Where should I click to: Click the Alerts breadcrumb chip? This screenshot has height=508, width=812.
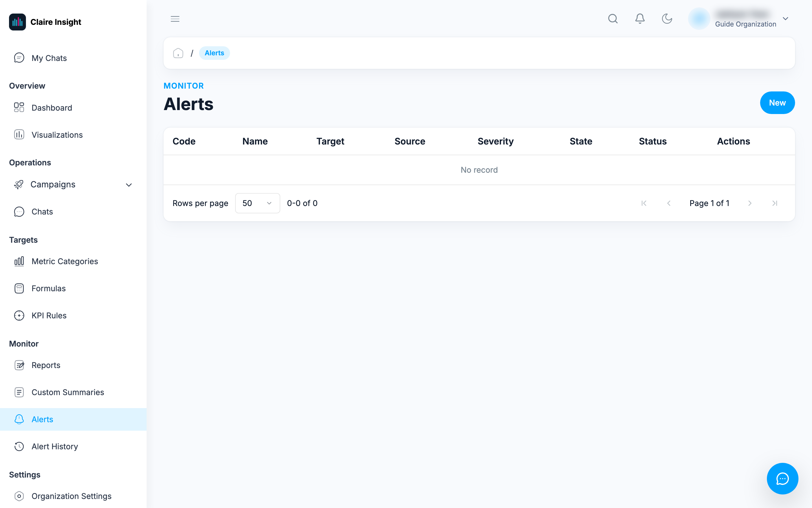pyautogui.click(x=214, y=53)
